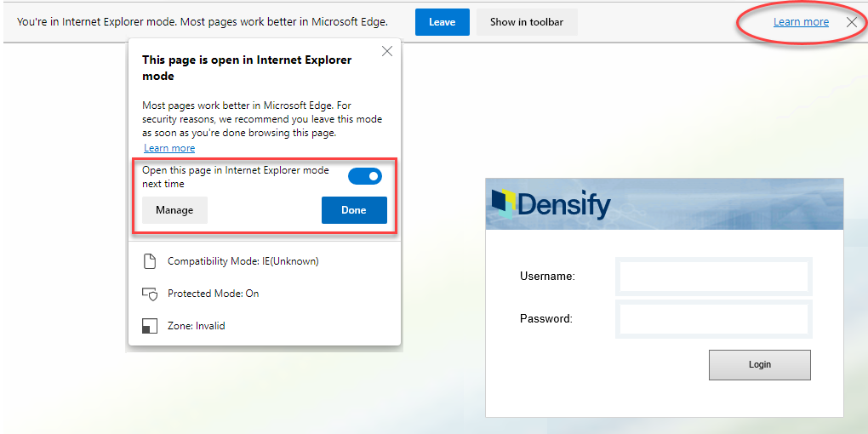This screenshot has width=868, height=434.
Task: Focus the Password input field
Action: 714,319
